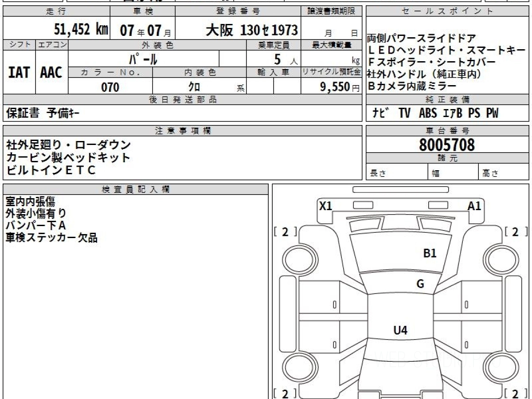Click inspector remark 車検ステッカー欠品
This screenshot has height=399, width=532.
click(x=51, y=238)
